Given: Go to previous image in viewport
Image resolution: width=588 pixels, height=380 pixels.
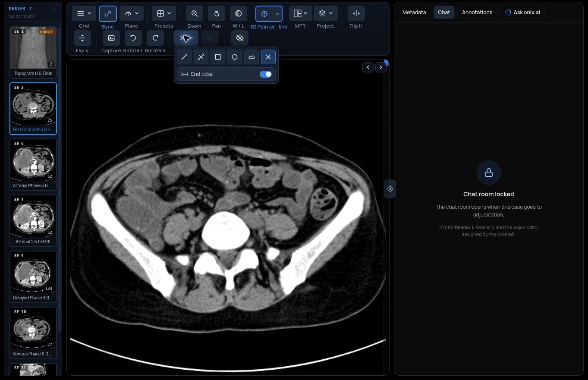Looking at the screenshot, I should point(368,67).
